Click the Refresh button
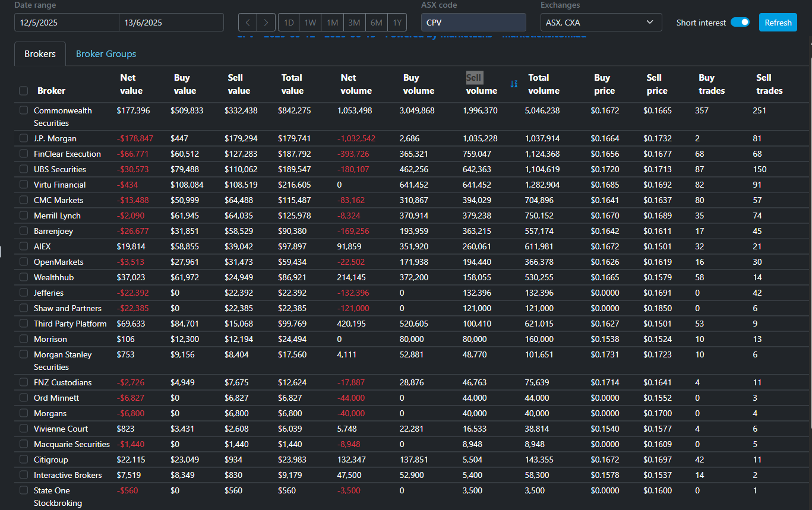 (778, 23)
